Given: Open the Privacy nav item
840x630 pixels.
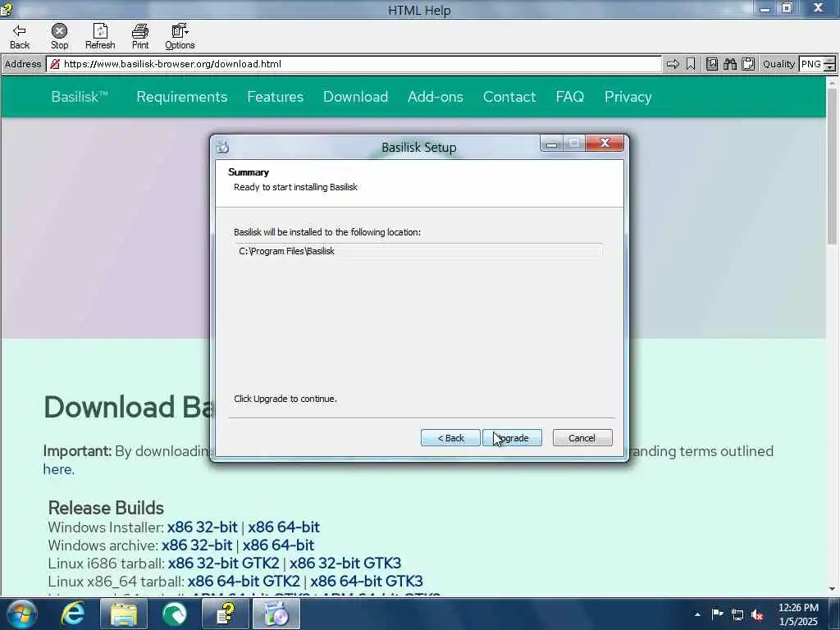Looking at the screenshot, I should (628, 97).
